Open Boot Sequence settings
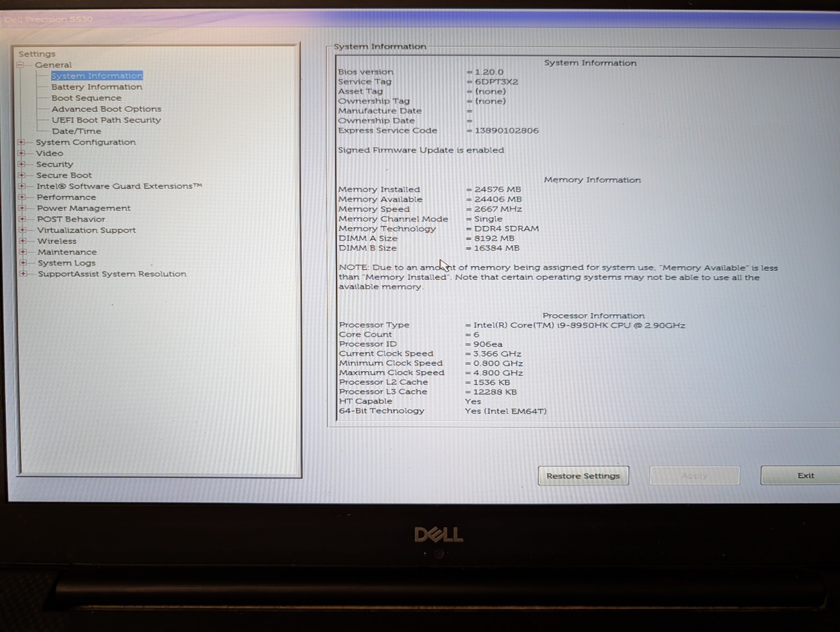This screenshot has height=632, width=840. (86, 98)
